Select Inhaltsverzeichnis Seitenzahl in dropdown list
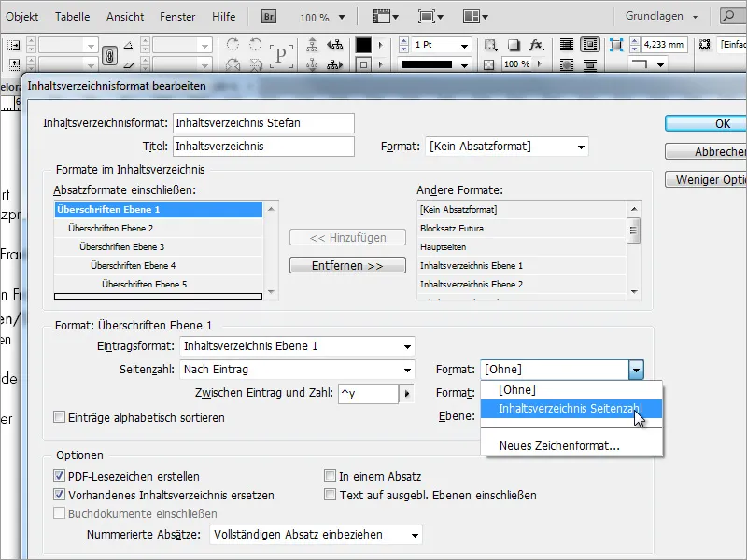This screenshot has height=560, width=747. tap(571, 409)
